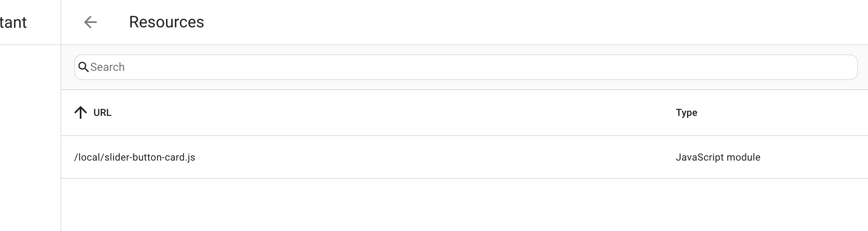Sort the table by the URL column header
This screenshot has width=868, height=231.
[102, 113]
